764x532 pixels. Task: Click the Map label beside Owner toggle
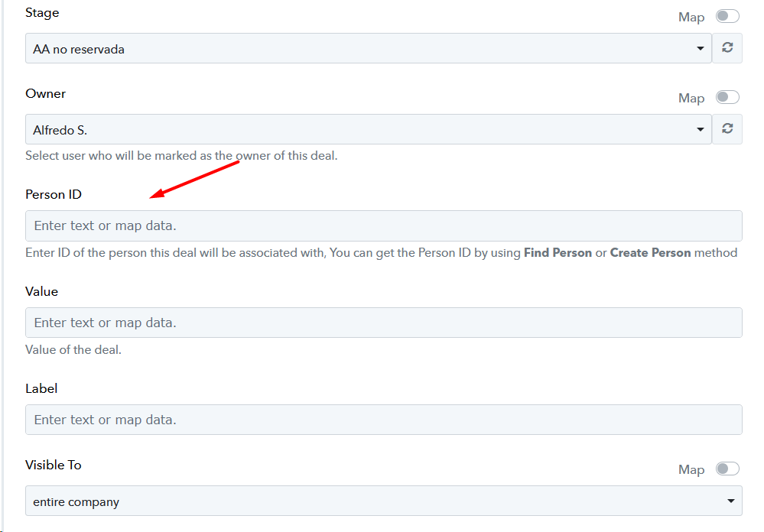pos(691,98)
